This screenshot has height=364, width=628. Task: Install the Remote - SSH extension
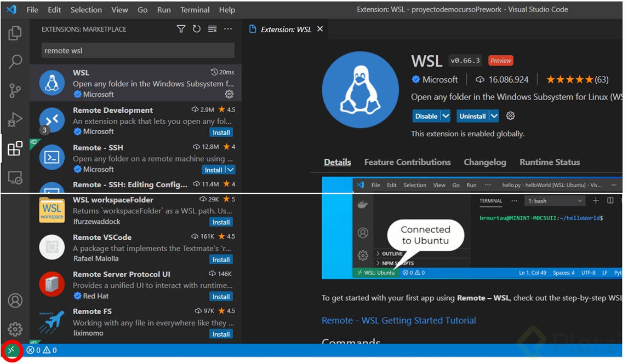point(214,170)
